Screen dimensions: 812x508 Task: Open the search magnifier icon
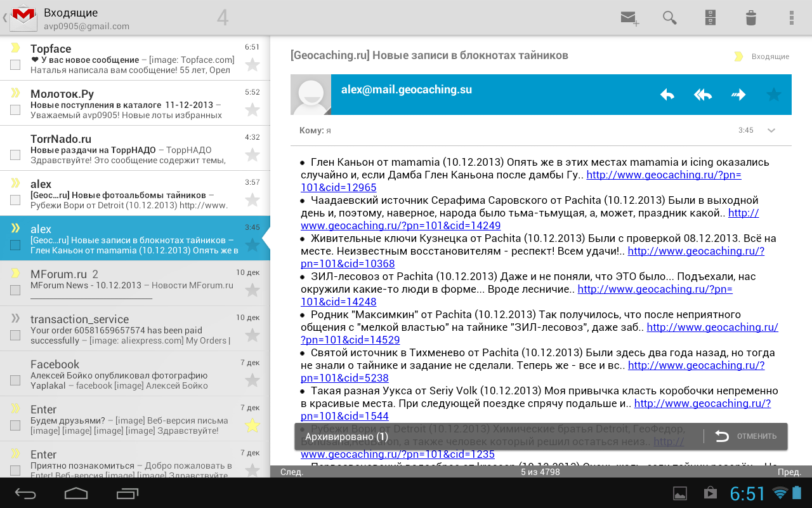coord(669,18)
